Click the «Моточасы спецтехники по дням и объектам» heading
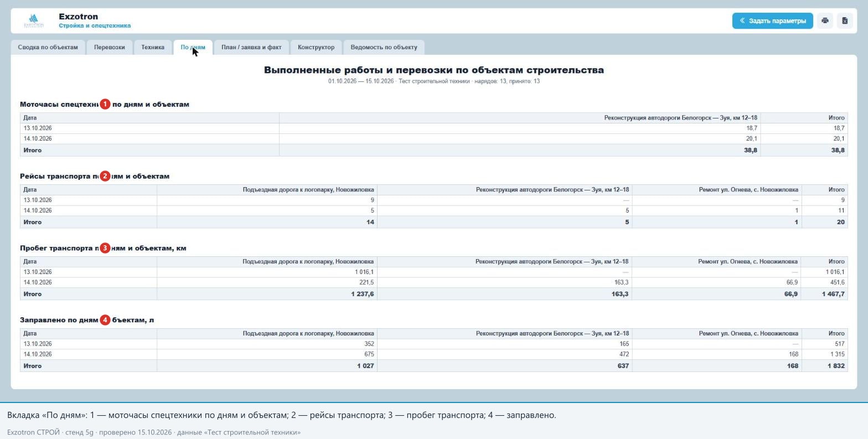 [105, 104]
